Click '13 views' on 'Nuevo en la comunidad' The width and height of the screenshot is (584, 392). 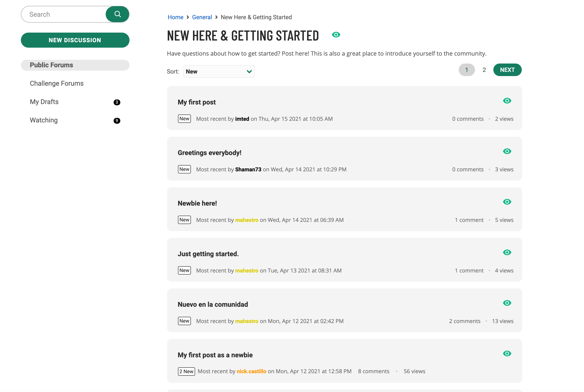tap(503, 321)
